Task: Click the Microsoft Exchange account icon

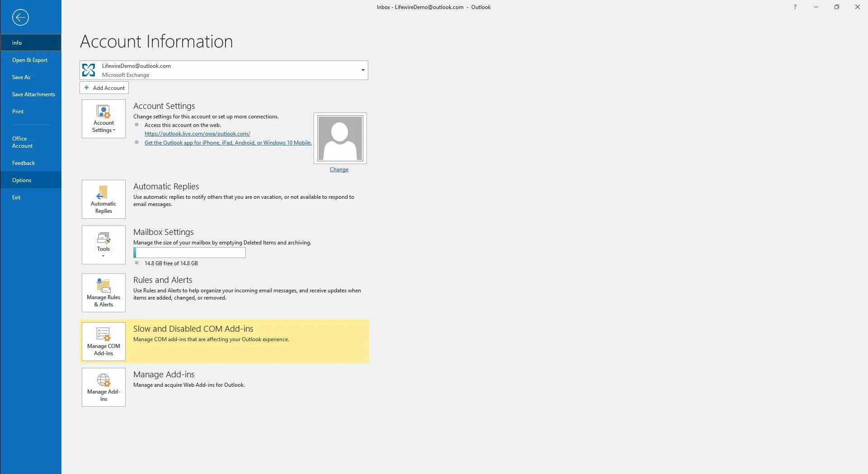Action: (89, 70)
